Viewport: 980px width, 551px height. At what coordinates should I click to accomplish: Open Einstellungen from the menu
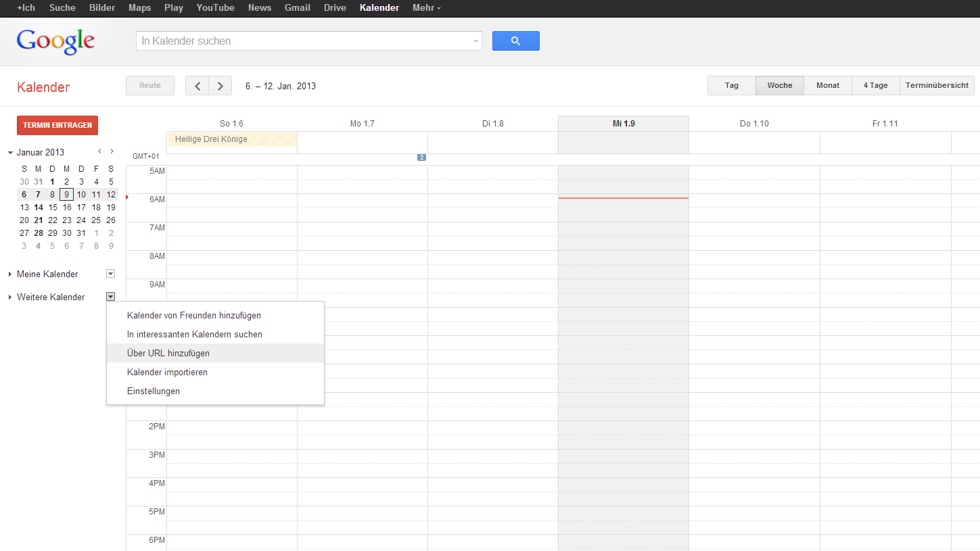pos(215,391)
